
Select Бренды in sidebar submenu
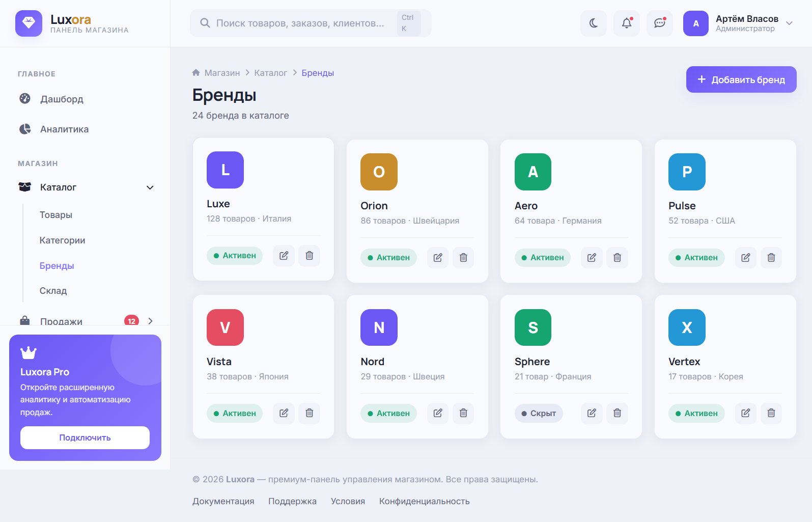click(x=57, y=266)
